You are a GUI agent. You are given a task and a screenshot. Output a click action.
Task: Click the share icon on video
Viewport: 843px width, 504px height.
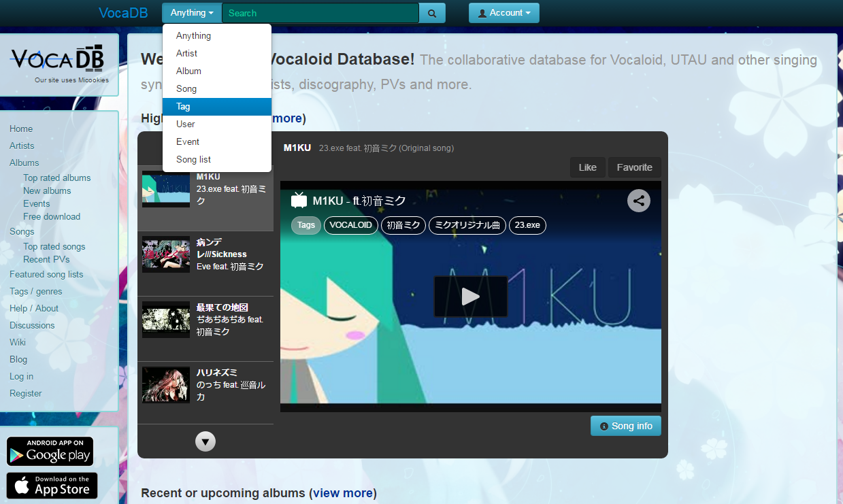pyautogui.click(x=639, y=201)
